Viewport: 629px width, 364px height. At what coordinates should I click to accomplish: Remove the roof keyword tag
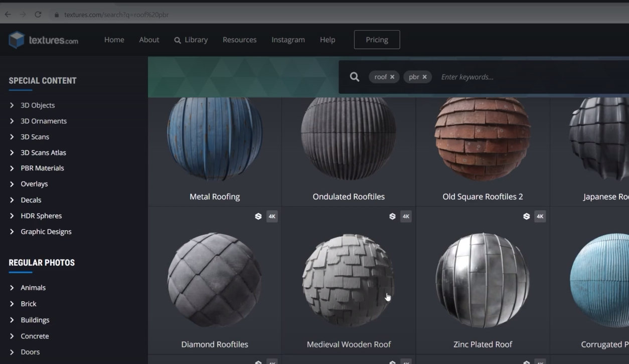392,77
